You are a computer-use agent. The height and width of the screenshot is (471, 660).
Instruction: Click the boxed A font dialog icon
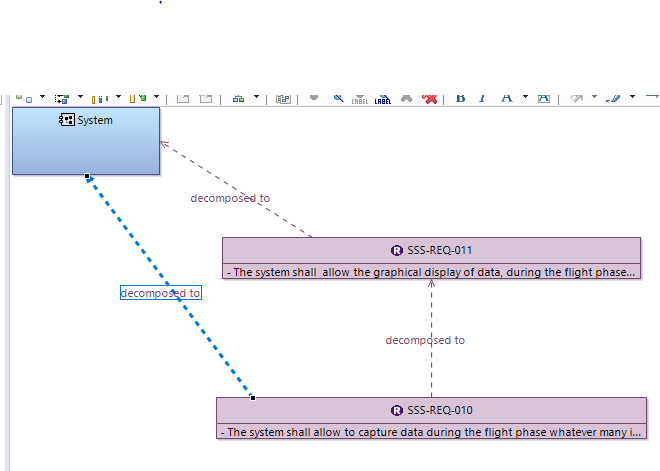(x=544, y=99)
